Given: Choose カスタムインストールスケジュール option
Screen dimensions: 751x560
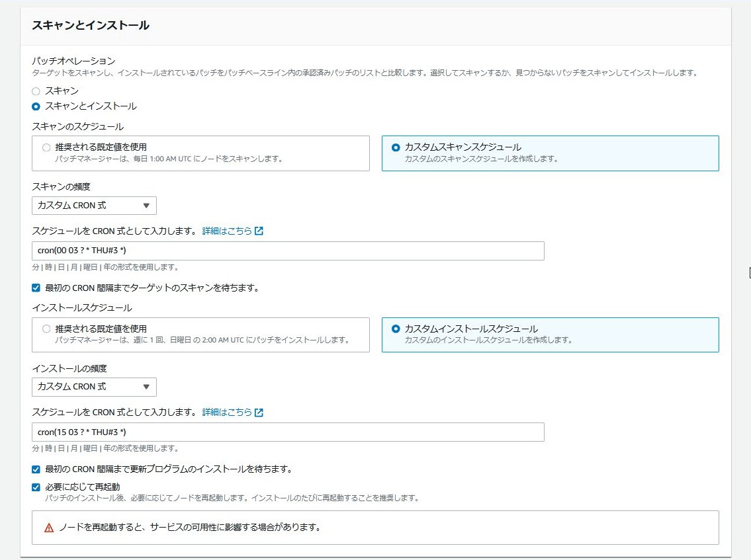Looking at the screenshot, I should (396, 329).
